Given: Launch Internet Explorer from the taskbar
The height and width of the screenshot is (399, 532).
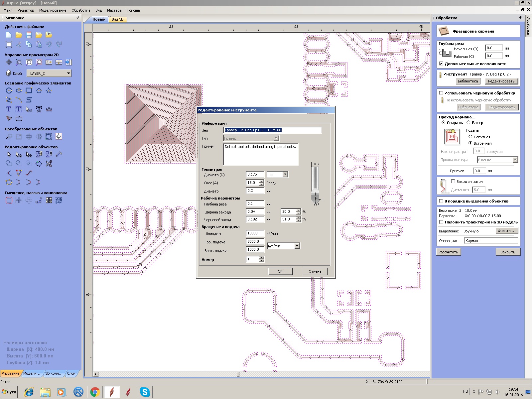Looking at the screenshot, I should click(x=29, y=392).
